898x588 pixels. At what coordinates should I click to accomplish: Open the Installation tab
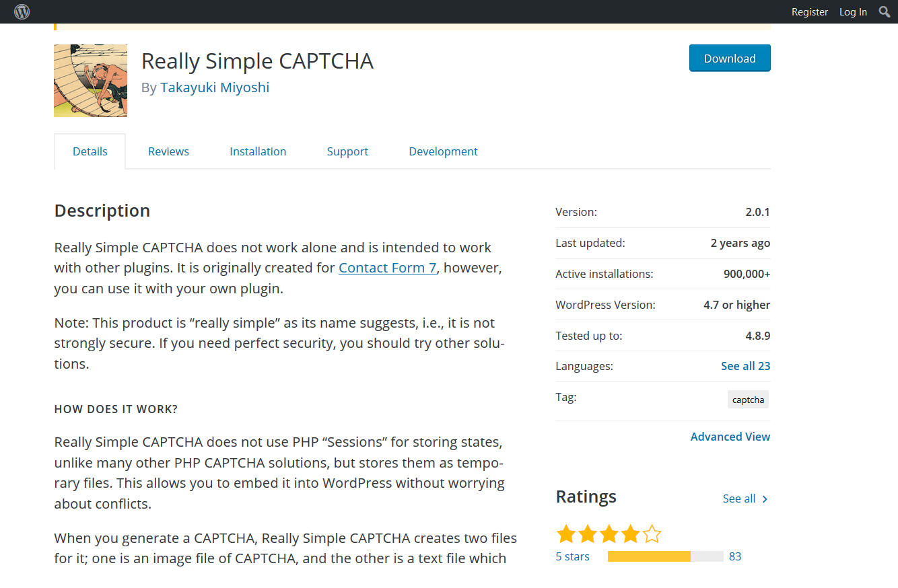(x=258, y=151)
